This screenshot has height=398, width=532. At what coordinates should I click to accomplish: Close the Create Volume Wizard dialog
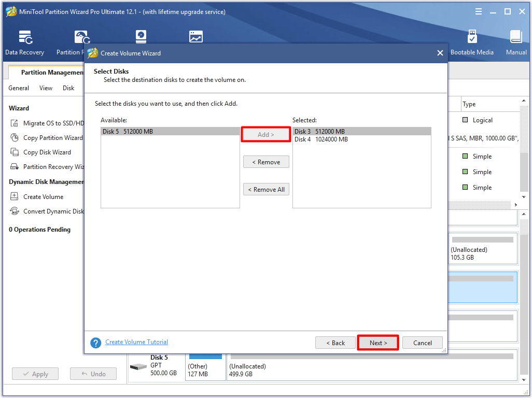coord(440,53)
